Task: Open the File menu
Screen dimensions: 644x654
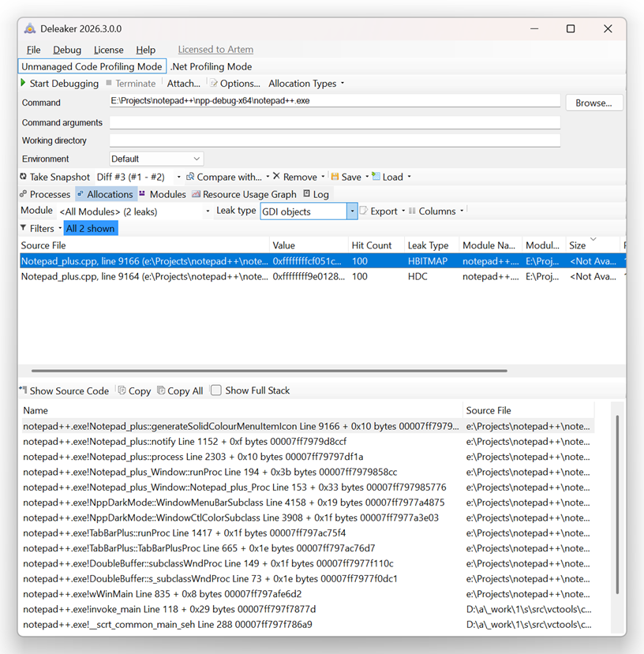Action: pyautogui.click(x=33, y=50)
